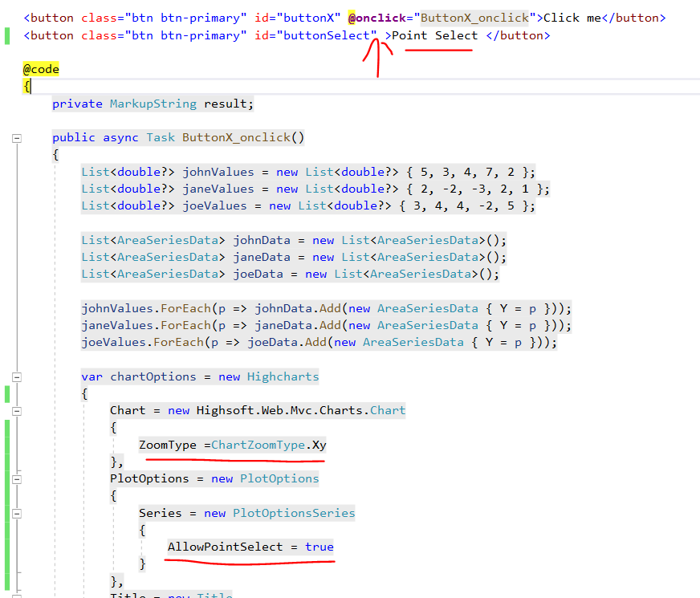The image size is (700, 598).
Task: Click the fold margin next to public async Task
Action: coord(16,137)
